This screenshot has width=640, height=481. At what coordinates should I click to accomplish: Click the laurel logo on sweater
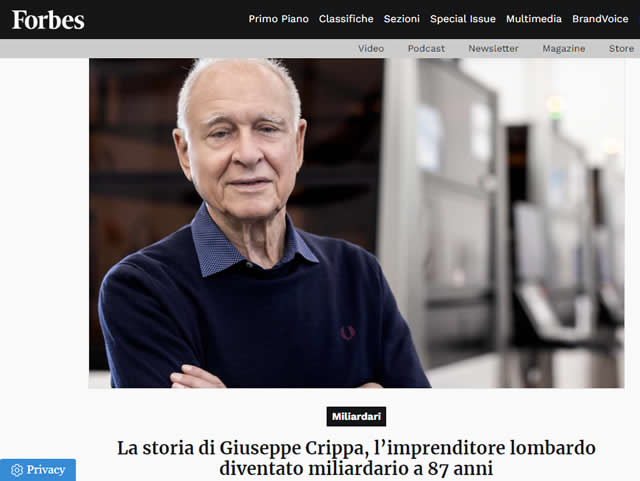tap(347, 333)
